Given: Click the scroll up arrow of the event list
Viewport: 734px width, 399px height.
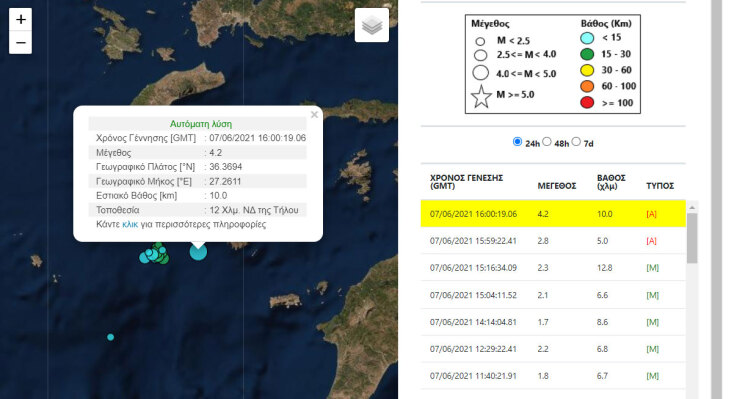Looking at the screenshot, I should [692, 207].
